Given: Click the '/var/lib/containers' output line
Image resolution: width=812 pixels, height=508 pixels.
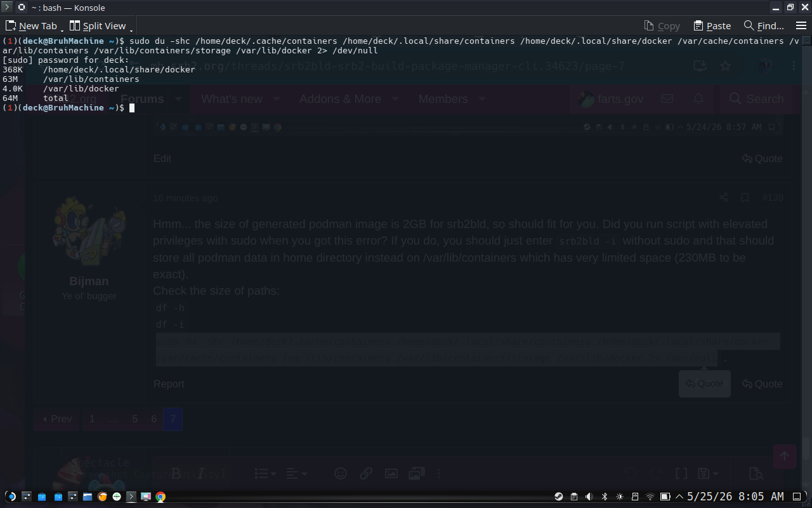Looking at the screenshot, I should coord(71,79).
